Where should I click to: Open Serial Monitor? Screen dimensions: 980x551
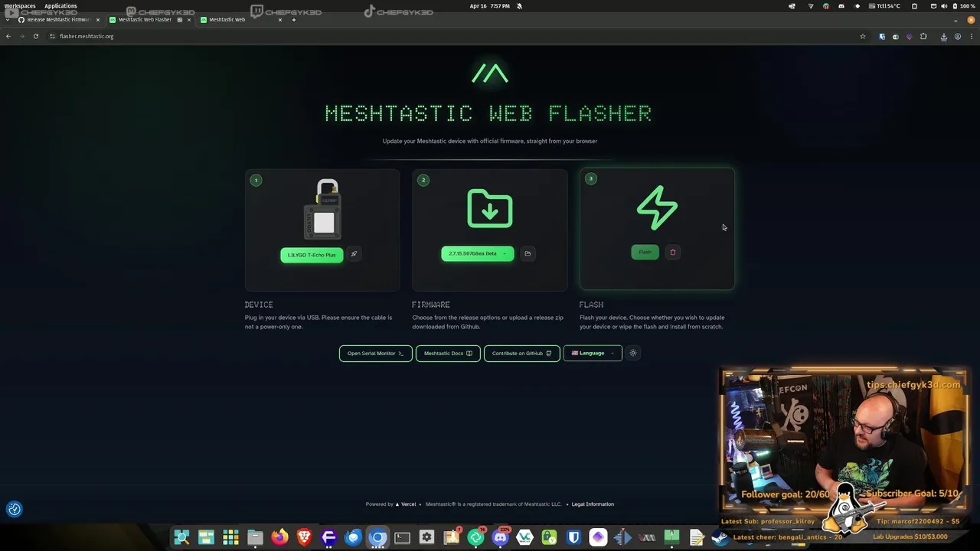pyautogui.click(x=375, y=354)
